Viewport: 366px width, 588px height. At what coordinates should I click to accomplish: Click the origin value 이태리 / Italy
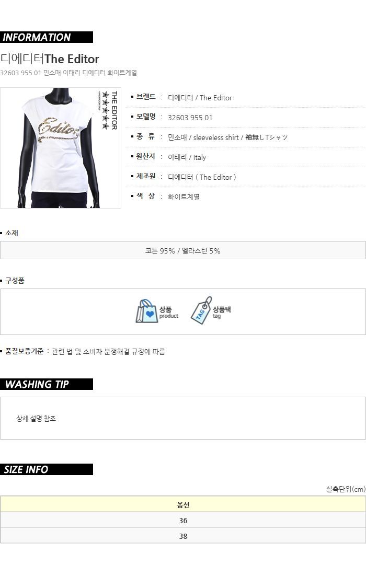[187, 157]
